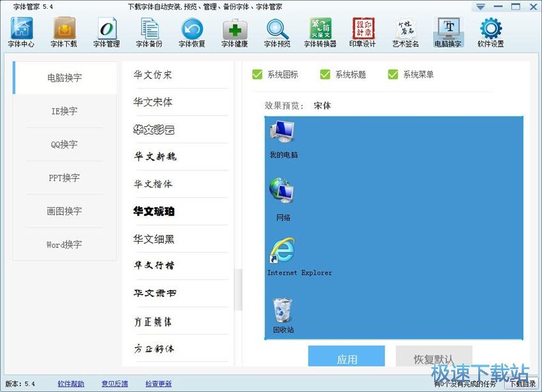The width and height of the screenshot is (542, 392).
Task: Click the 版本: 5.4 status text
Action: (20, 384)
